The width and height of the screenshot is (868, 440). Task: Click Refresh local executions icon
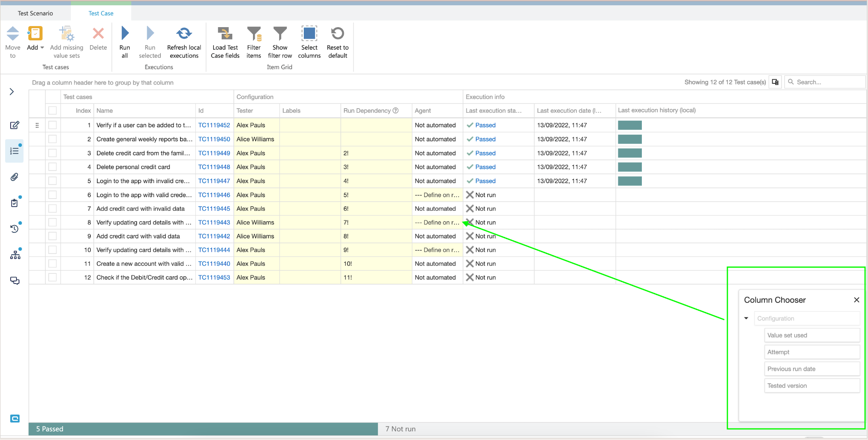coord(184,34)
